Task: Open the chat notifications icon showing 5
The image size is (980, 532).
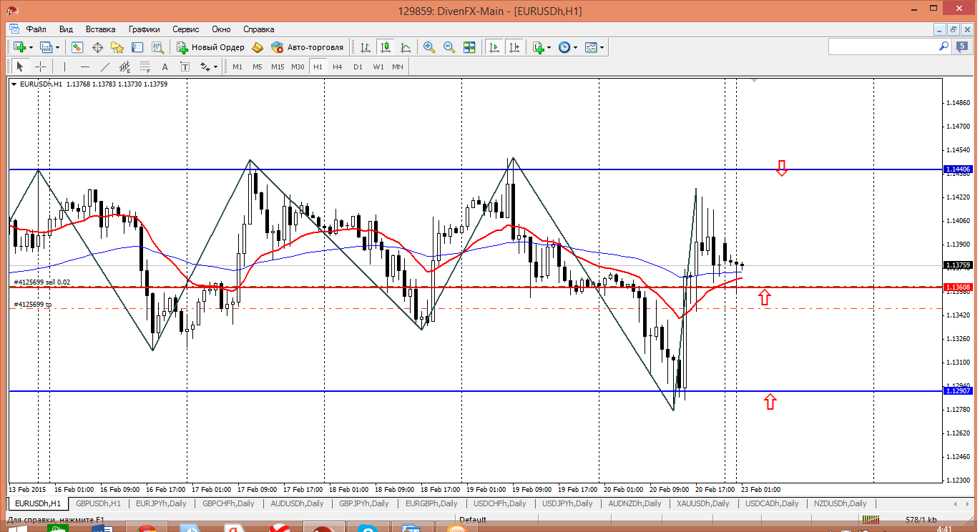Action: 962,46
